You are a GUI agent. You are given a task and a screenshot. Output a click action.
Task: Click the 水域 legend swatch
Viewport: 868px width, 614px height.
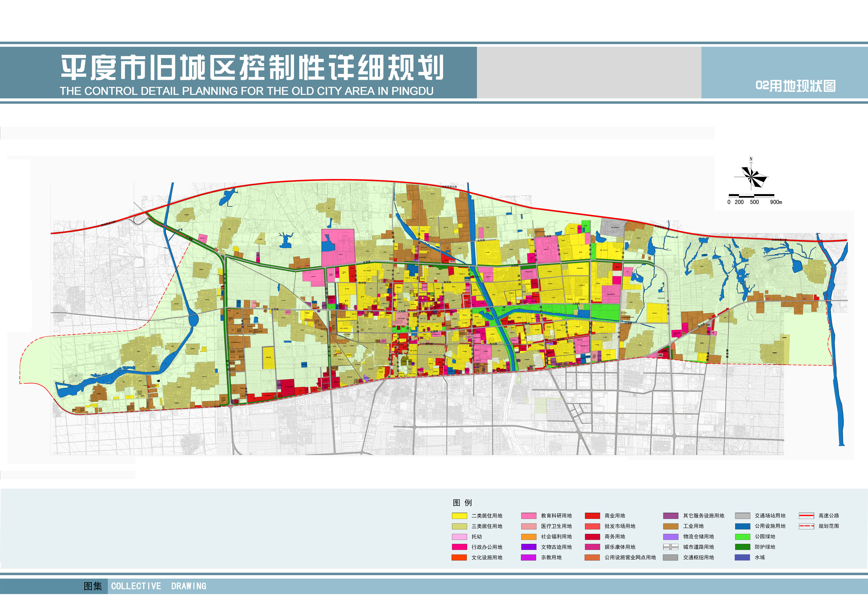point(742,557)
